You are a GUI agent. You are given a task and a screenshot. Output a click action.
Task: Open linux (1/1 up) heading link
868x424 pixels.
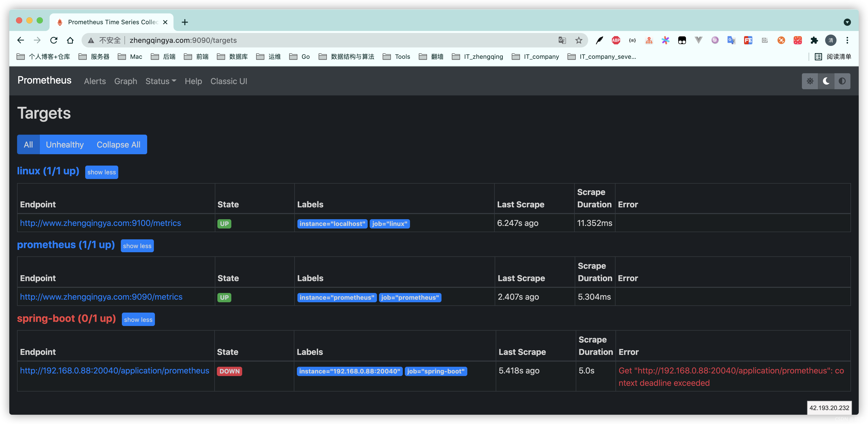pyautogui.click(x=48, y=171)
